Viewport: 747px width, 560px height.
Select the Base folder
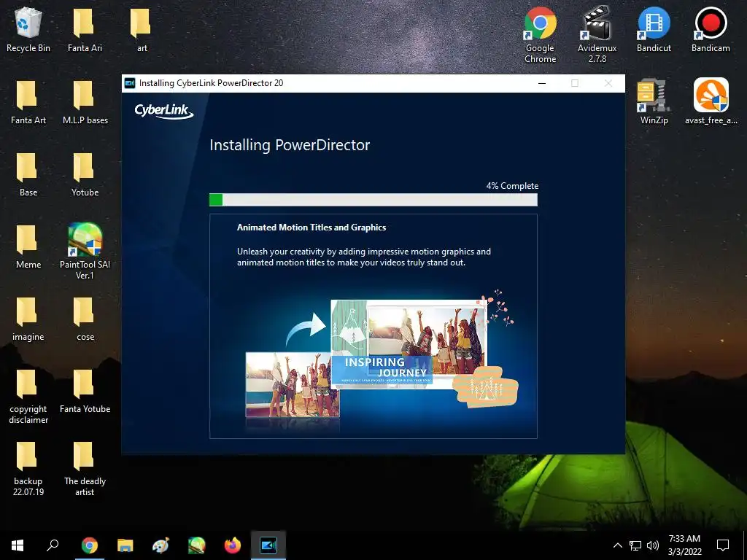click(28, 175)
